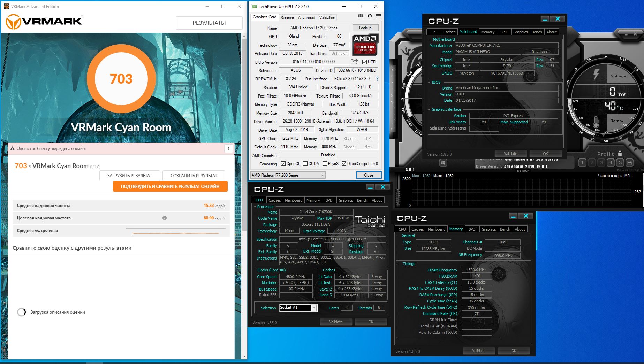Click OK in CPU-Z CPU window
This screenshot has width=644, height=364.
(x=371, y=322)
